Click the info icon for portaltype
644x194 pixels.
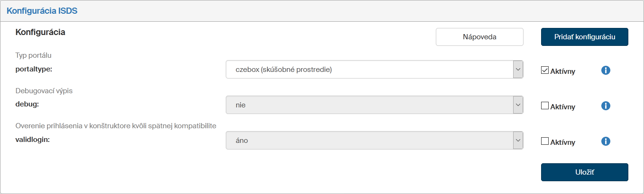606,71
